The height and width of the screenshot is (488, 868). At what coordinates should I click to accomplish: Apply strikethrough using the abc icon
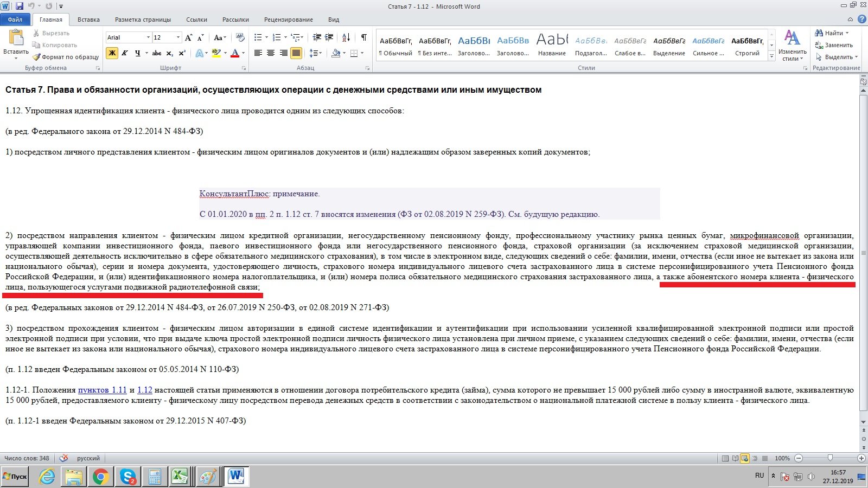[157, 53]
